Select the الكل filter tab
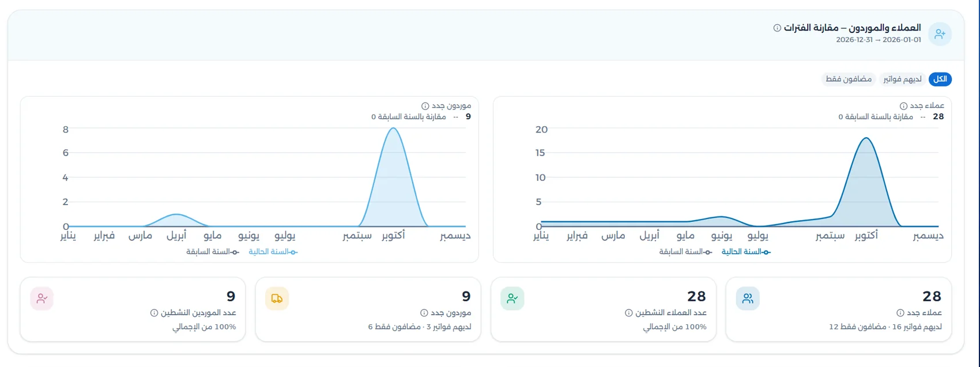 click(x=940, y=79)
